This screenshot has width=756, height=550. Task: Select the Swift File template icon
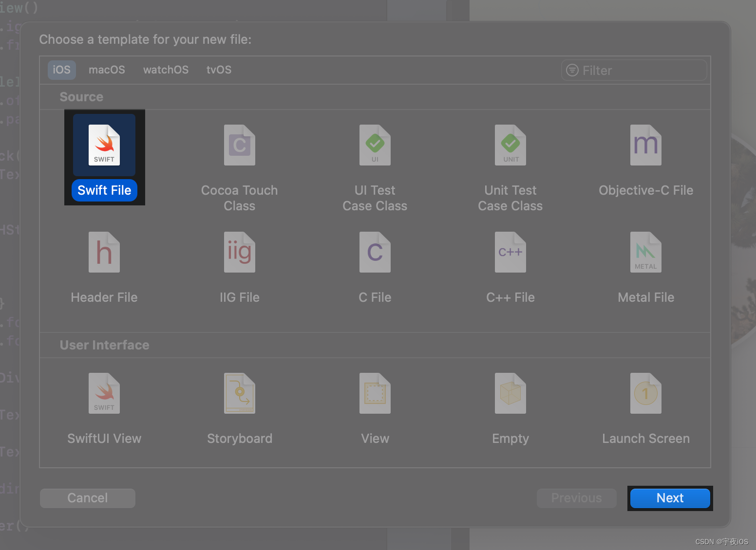[x=104, y=145]
